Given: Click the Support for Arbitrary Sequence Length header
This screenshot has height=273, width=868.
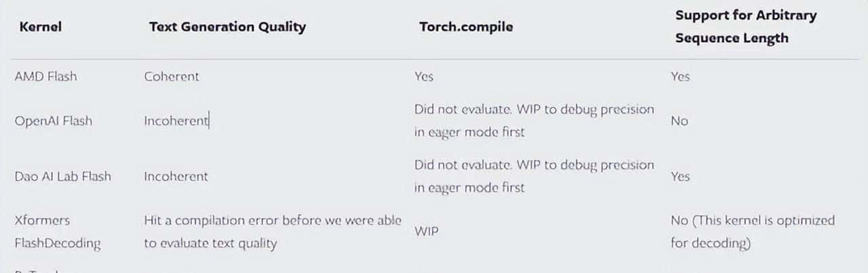Looking at the screenshot, I should coord(745,26).
